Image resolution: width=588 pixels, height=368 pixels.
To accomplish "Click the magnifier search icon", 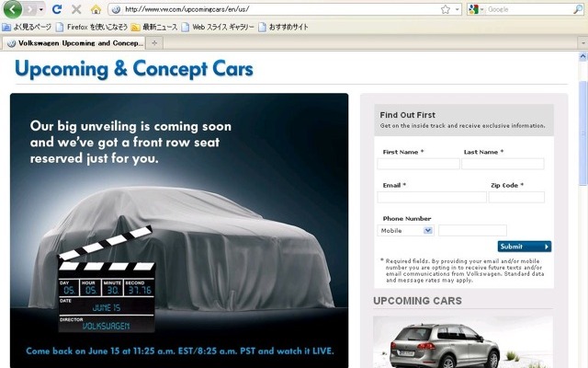I will click(578, 9).
